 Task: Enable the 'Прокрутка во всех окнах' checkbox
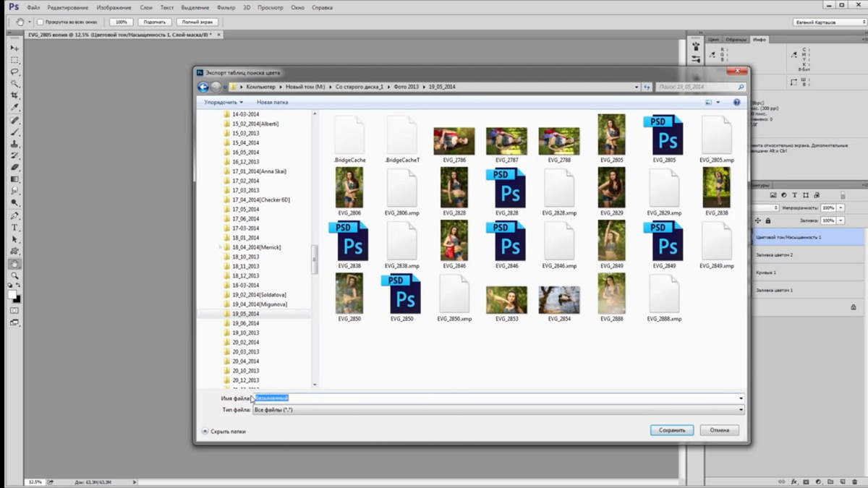click(41, 22)
